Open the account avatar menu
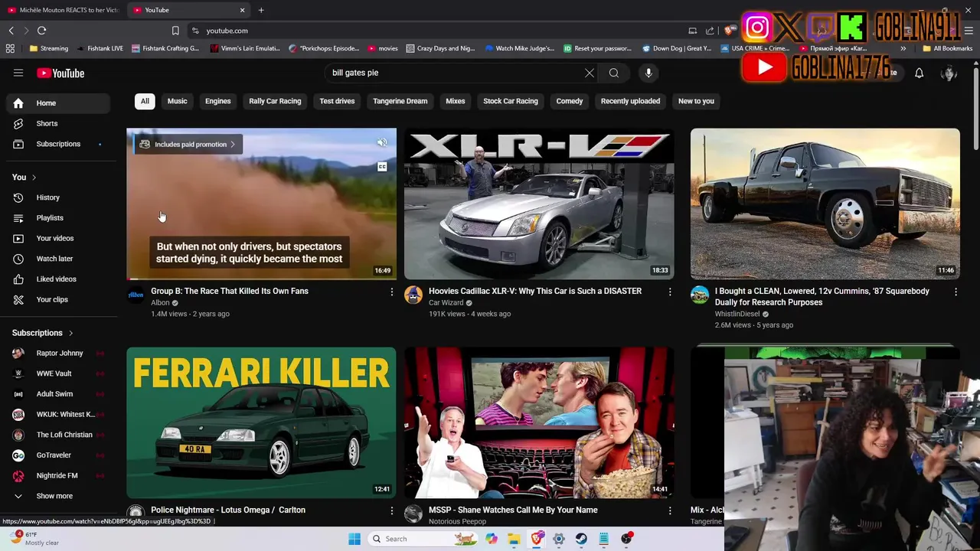 click(x=949, y=73)
